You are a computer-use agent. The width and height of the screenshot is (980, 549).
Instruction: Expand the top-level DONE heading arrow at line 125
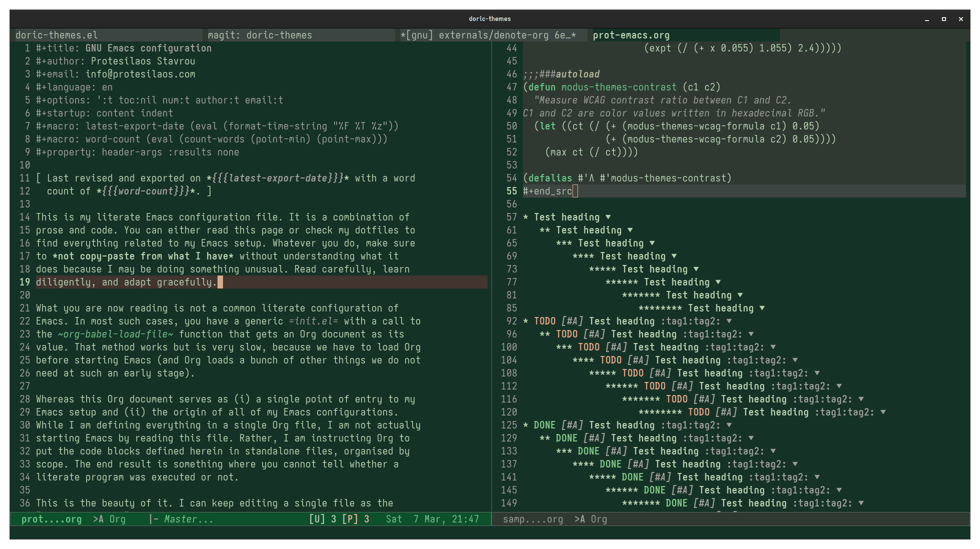(729, 425)
